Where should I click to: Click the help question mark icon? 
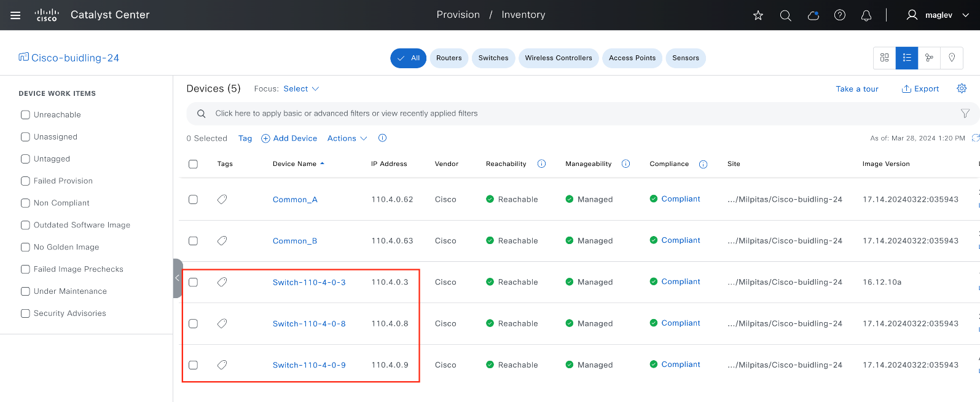point(840,15)
